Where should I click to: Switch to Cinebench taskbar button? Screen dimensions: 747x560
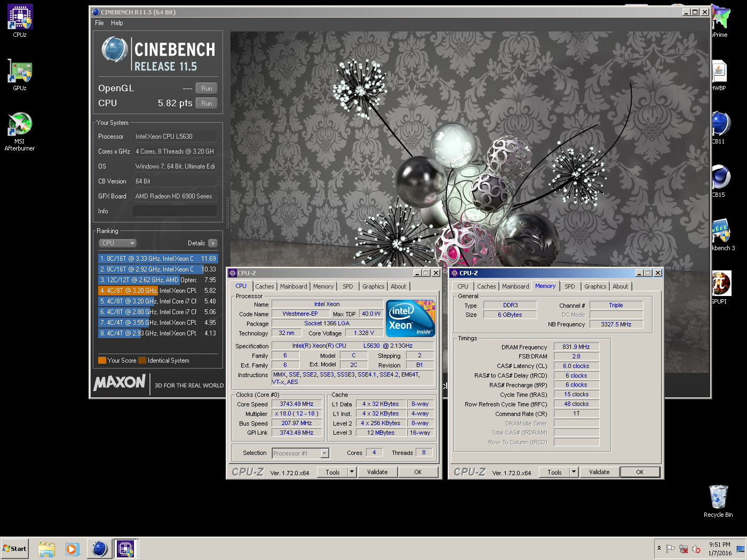click(x=100, y=549)
